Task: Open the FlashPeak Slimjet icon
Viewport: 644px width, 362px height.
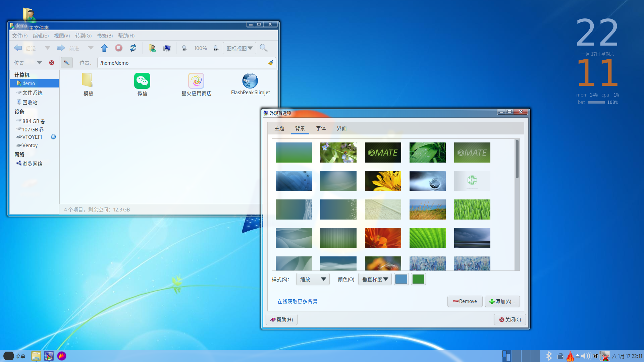Action: (250, 81)
